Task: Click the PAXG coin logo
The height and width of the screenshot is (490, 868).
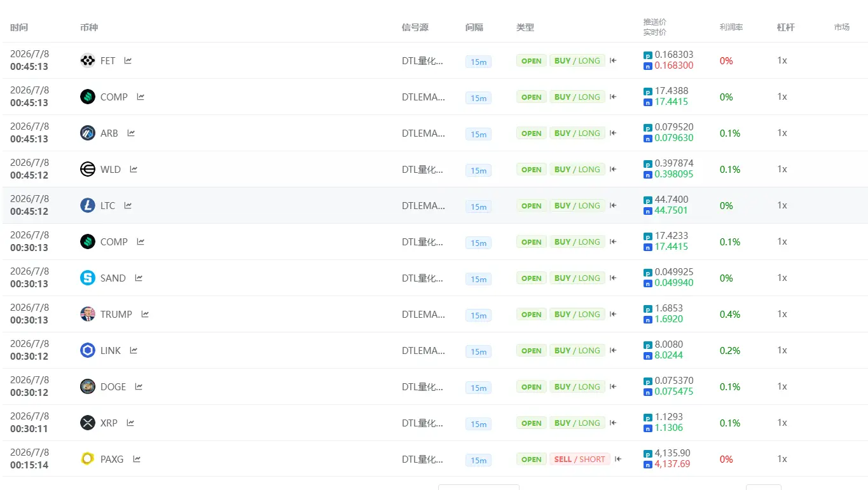Action: tap(88, 459)
